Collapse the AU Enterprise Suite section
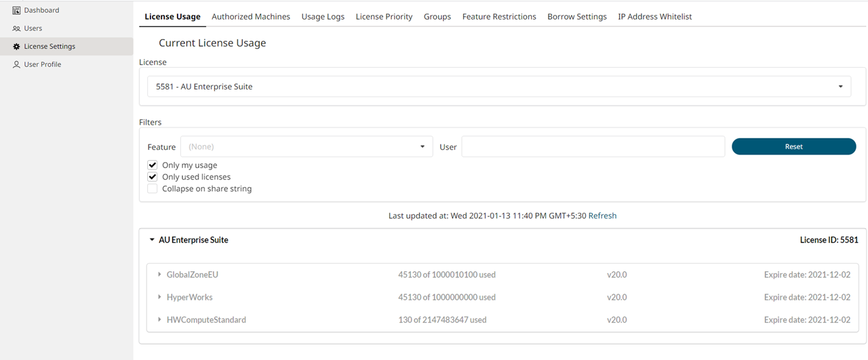The image size is (868, 360). (x=152, y=240)
